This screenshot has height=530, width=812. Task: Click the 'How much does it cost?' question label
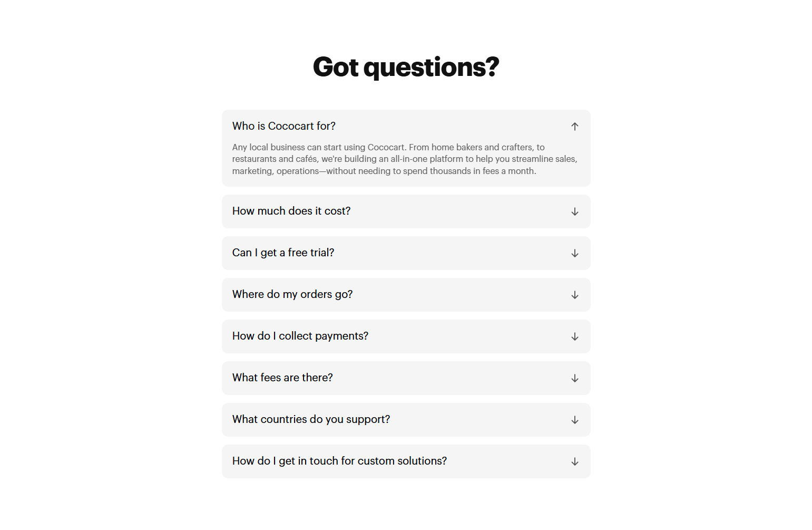point(291,211)
